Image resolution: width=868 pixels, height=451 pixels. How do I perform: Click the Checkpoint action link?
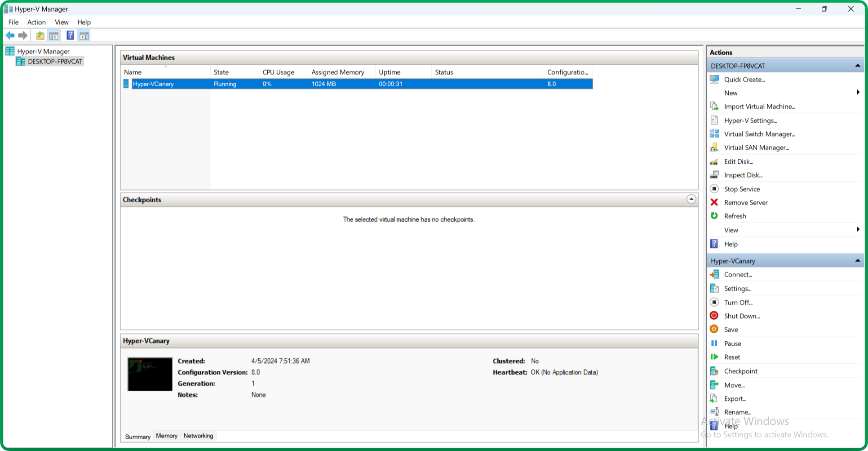[741, 371]
